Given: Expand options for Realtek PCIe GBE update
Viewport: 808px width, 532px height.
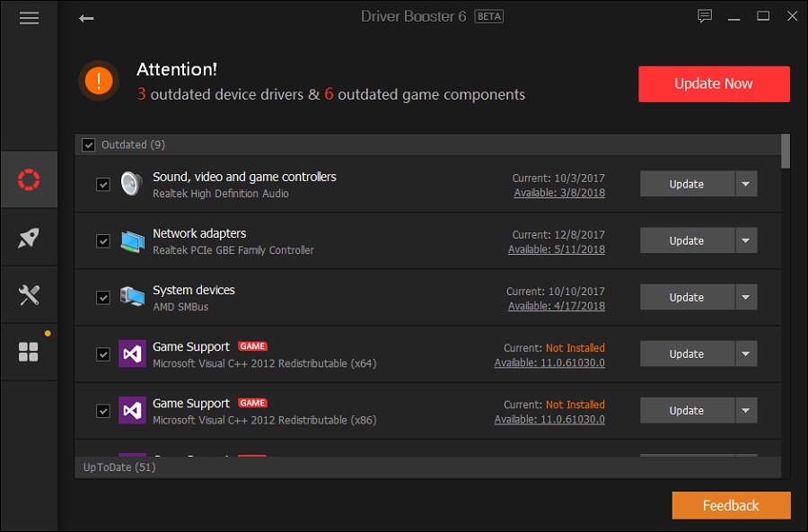Looking at the screenshot, I should tap(746, 240).
